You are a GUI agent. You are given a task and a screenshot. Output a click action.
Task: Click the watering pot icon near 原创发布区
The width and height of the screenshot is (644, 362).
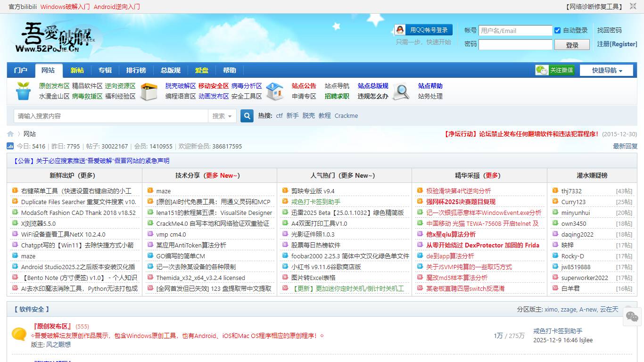pos(22,91)
